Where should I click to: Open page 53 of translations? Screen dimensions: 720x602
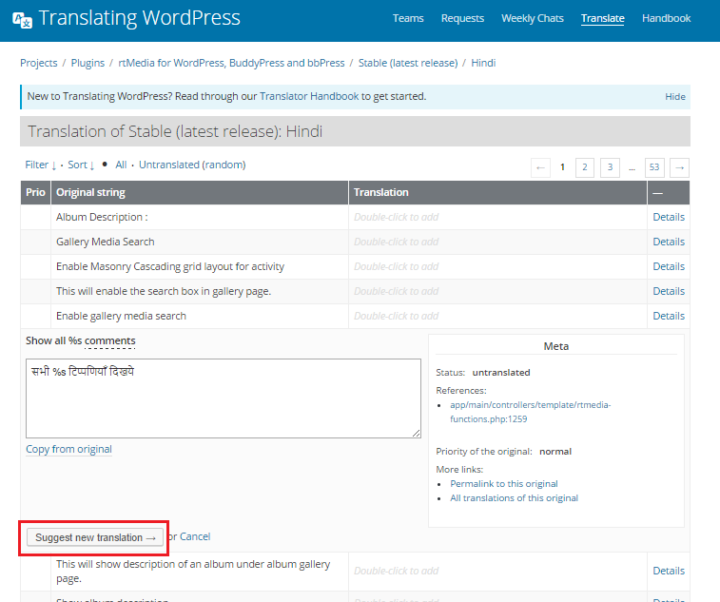[655, 167]
